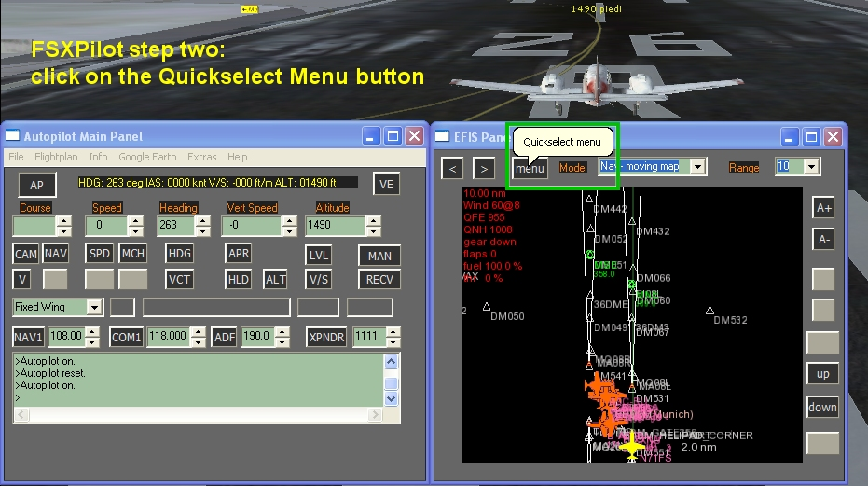Screen dimensions: 868x486
Task: Click the RECV button
Action: click(x=379, y=279)
